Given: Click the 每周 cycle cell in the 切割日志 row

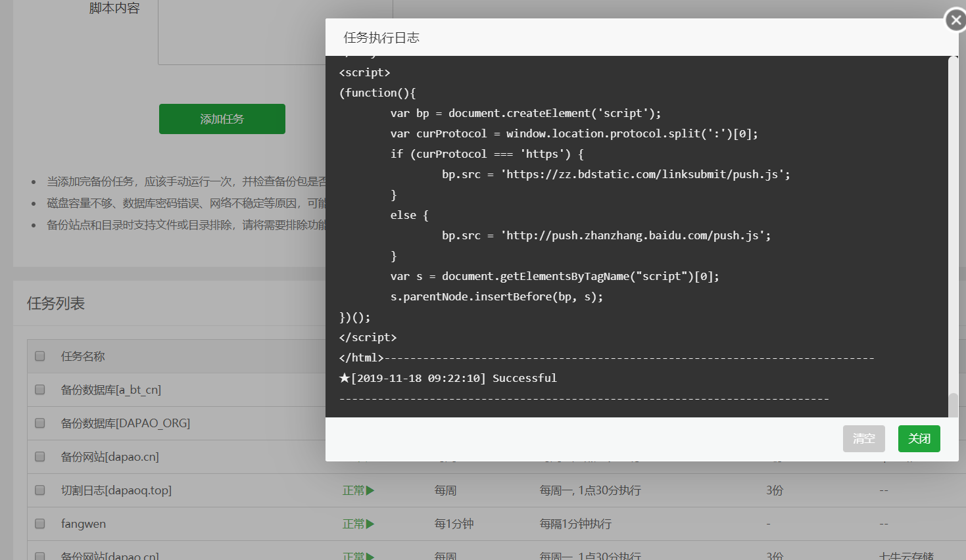Looking at the screenshot, I should click(x=446, y=490).
